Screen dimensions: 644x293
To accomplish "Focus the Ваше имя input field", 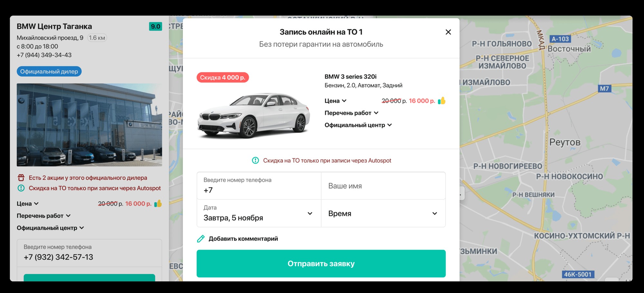I will coord(383,186).
